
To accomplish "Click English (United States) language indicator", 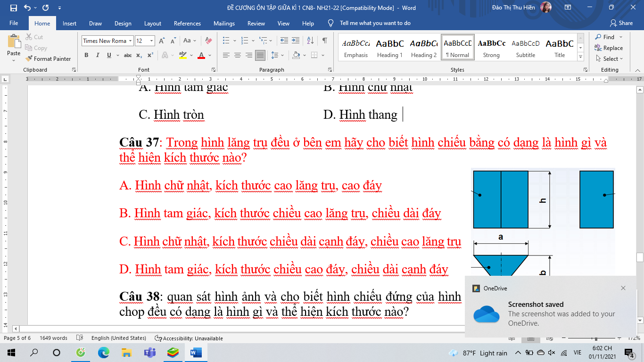I will [x=119, y=338].
